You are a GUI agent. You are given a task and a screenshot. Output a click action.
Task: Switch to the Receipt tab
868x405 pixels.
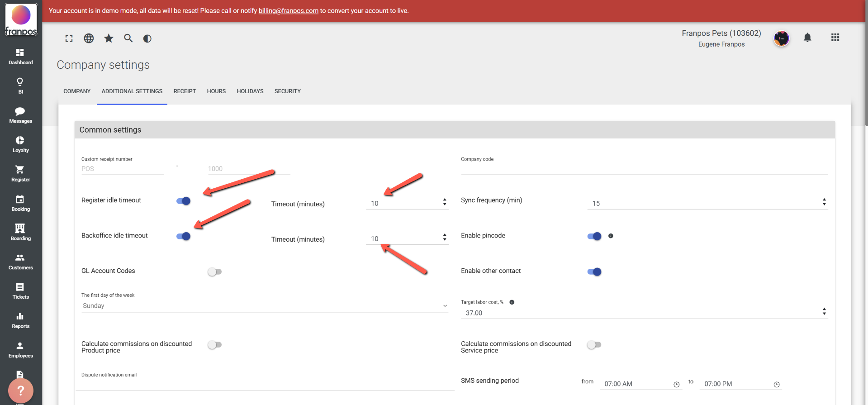(185, 91)
